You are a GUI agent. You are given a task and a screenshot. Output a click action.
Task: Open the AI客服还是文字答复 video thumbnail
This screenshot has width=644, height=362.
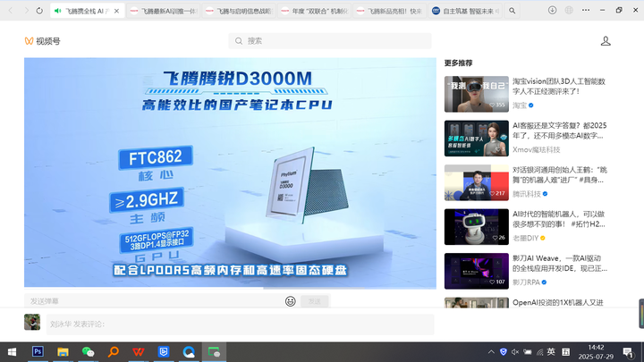point(477,139)
